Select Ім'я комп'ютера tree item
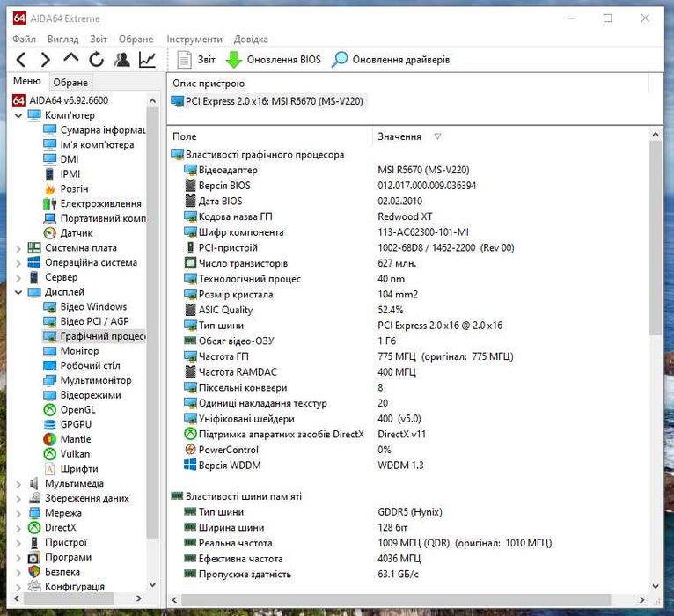This screenshot has width=674, height=616. pyautogui.click(x=89, y=144)
